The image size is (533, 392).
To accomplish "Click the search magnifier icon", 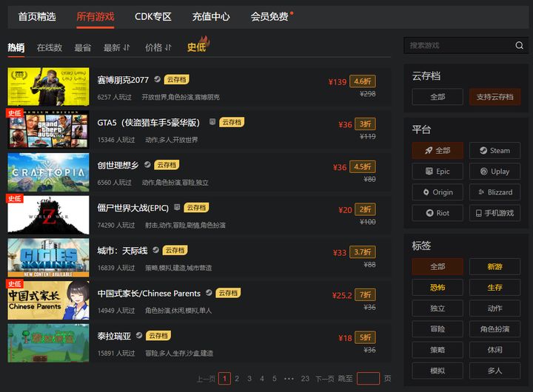I will coord(519,45).
